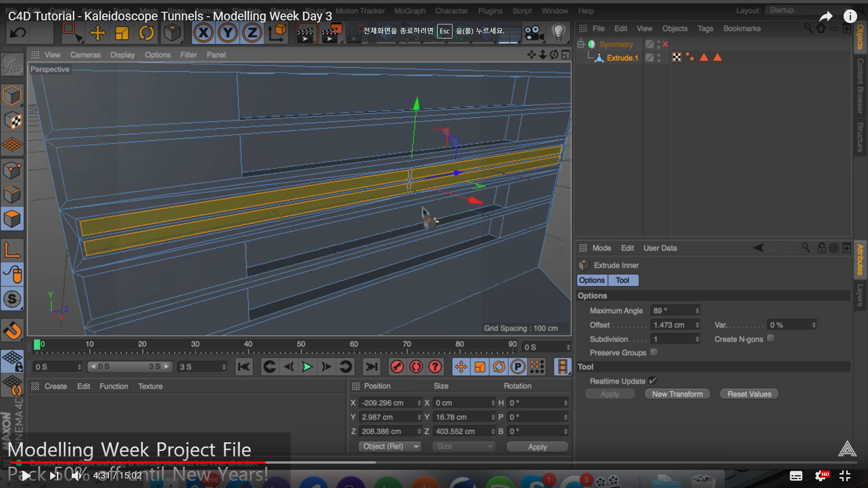Disable Symmetry via red X toggle
This screenshot has width=868, height=488.
[x=665, y=44]
